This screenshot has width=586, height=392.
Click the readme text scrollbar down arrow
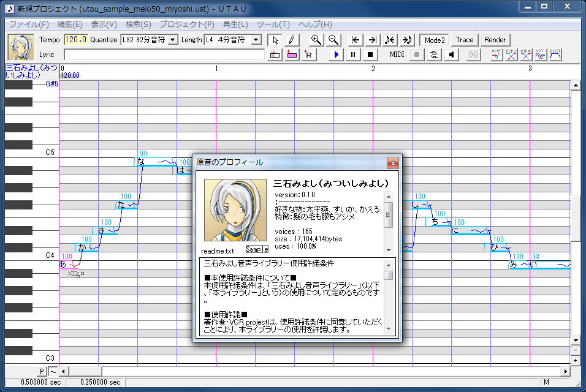coord(389,329)
